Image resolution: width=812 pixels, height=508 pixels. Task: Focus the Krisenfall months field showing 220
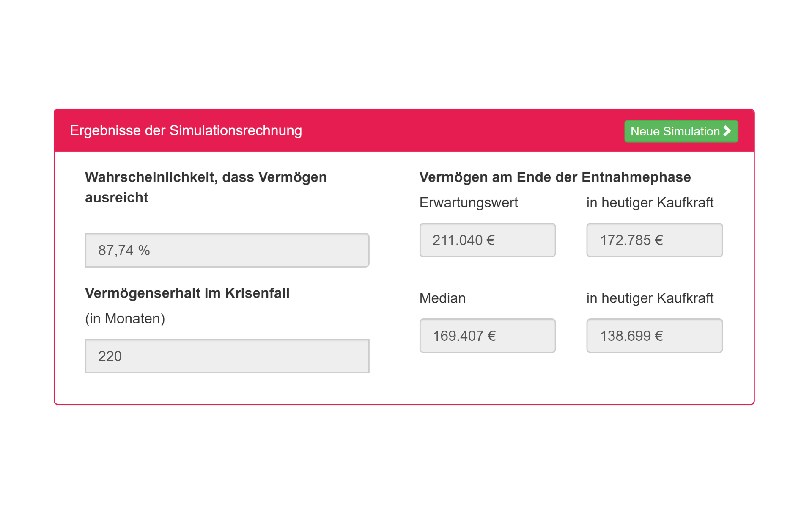click(x=227, y=356)
